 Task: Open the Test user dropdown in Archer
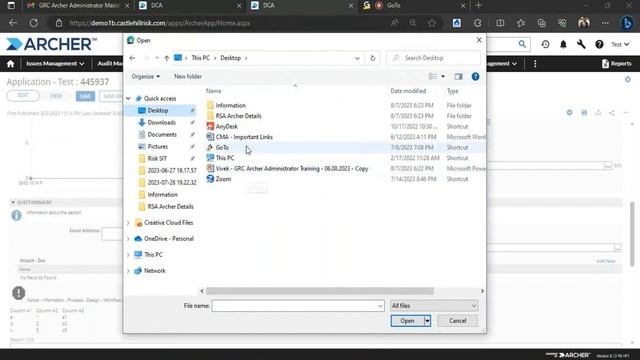pyautogui.click(x=620, y=44)
